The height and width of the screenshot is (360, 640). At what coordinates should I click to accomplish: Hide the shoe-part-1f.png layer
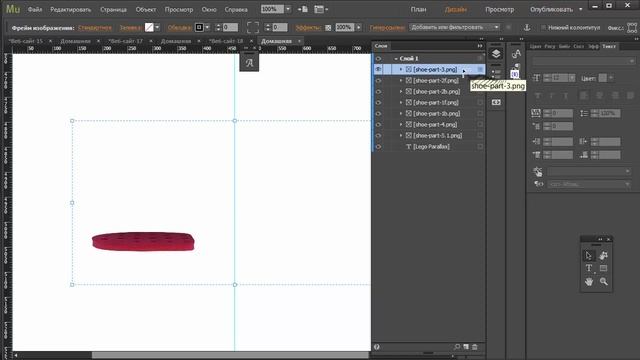[378, 102]
